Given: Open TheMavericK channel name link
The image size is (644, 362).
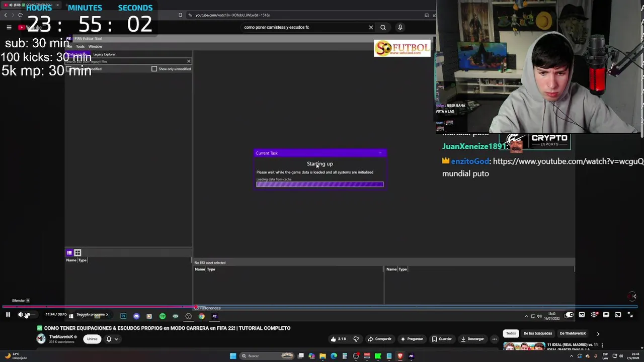Looking at the screenshot, I should coord(61,337).
